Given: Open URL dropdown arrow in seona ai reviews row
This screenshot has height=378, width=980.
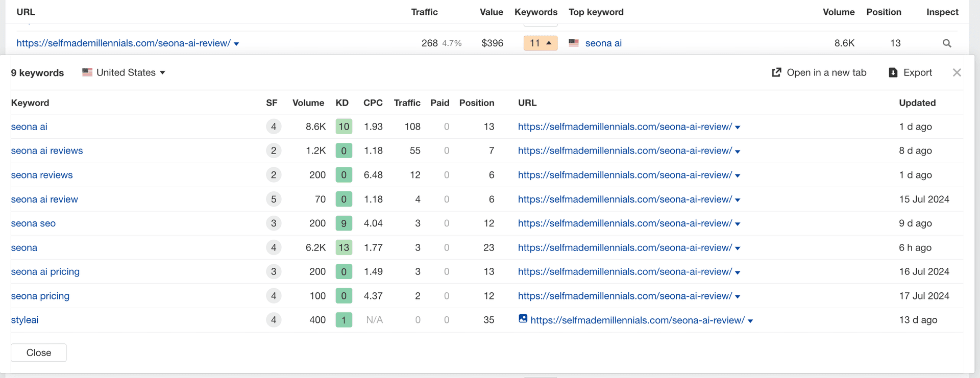Looking at the screenshot, I should click(x=738, y=152).
